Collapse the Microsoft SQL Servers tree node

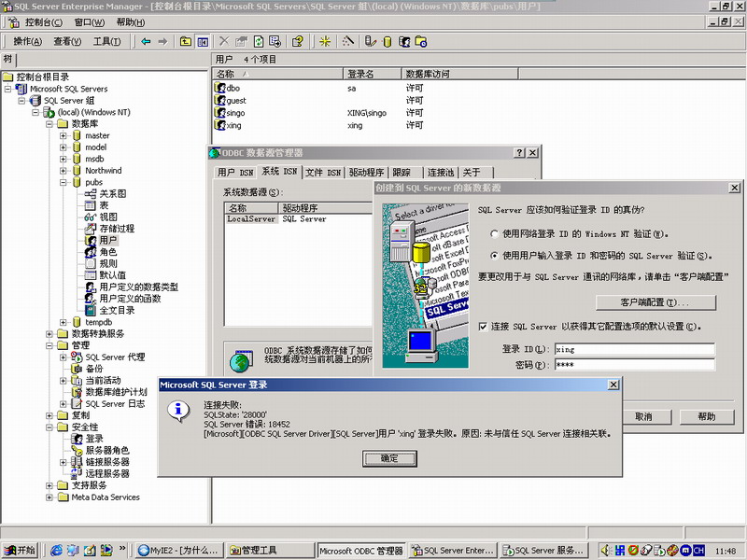point(7,89)
